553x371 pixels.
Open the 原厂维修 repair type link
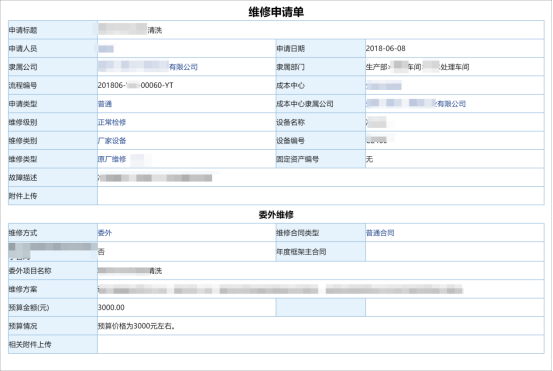(112, 159)
